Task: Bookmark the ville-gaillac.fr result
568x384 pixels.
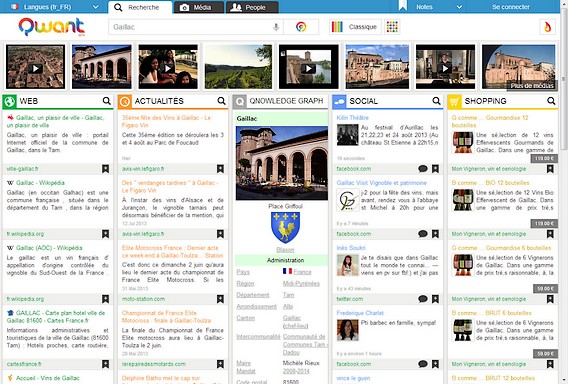Action: 105,169
